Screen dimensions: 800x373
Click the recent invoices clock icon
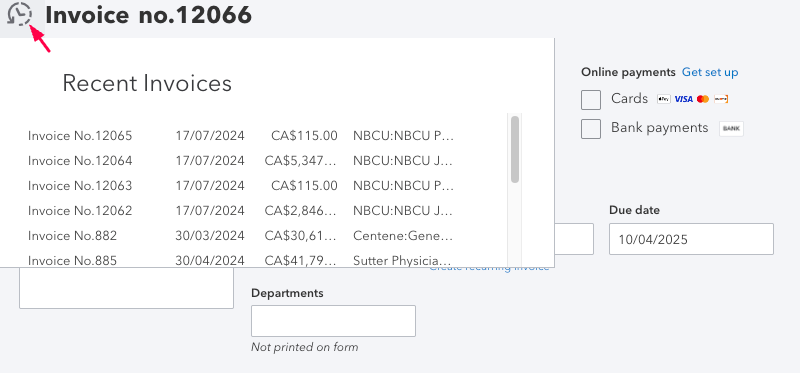tap(19, 14)
